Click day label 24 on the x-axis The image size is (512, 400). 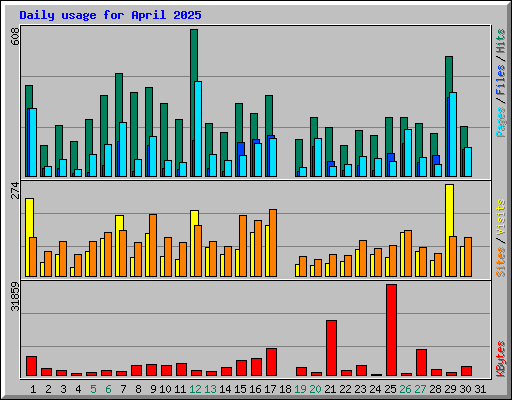(375, 389)
